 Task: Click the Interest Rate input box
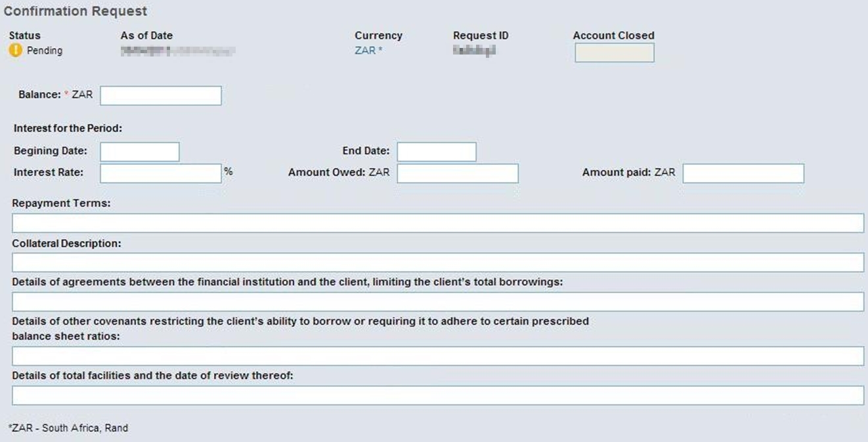[x=161, y=173]
